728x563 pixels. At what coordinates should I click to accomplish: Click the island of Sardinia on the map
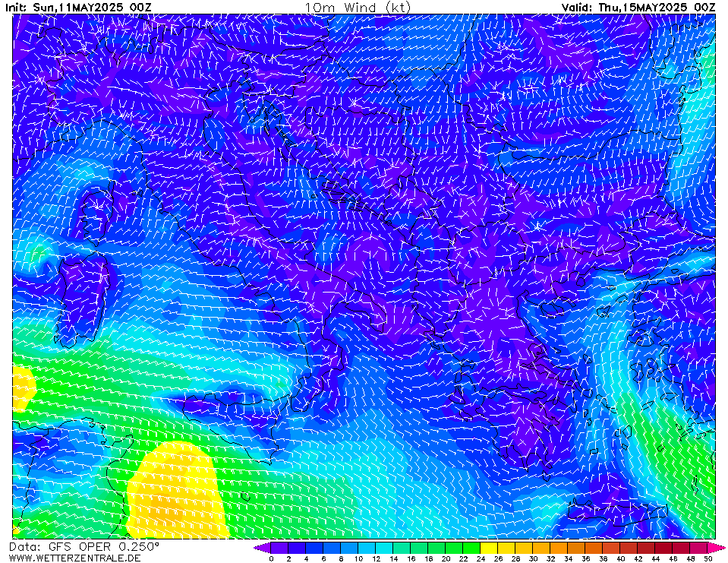point(84,302)
